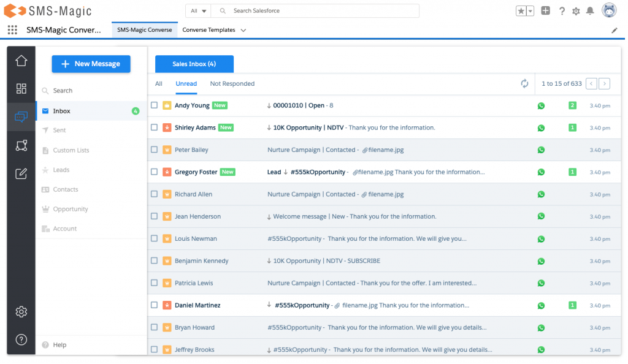Tick the checkbox for Louis Newman
This screenshot has width=628, height=364.
click(154, 238)
